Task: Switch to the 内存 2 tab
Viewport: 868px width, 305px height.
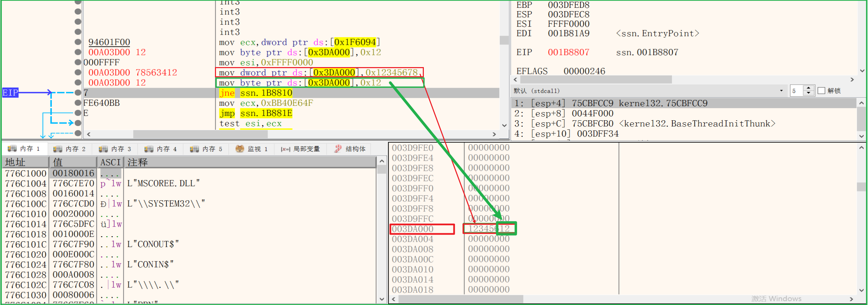Action: pos(70,149)
